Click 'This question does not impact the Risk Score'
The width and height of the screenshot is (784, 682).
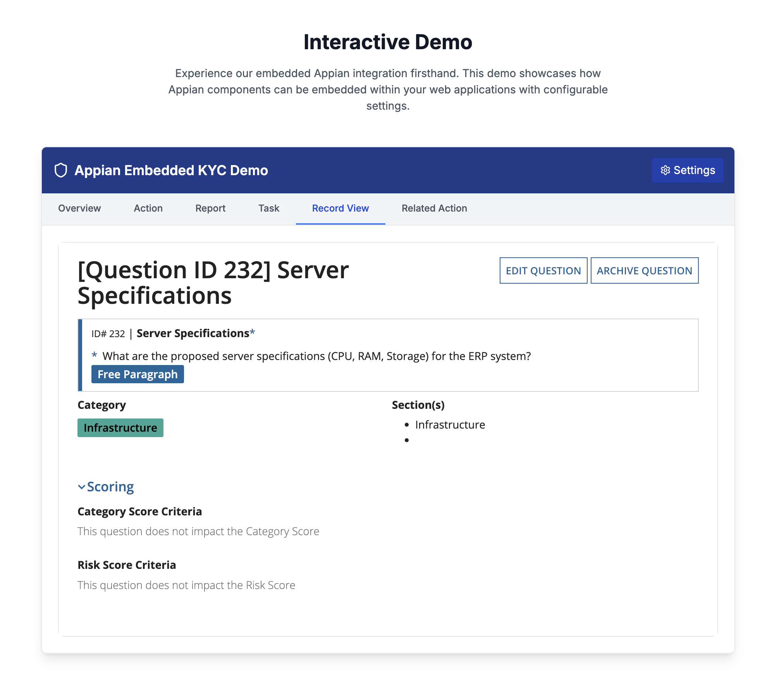[186, 585]
